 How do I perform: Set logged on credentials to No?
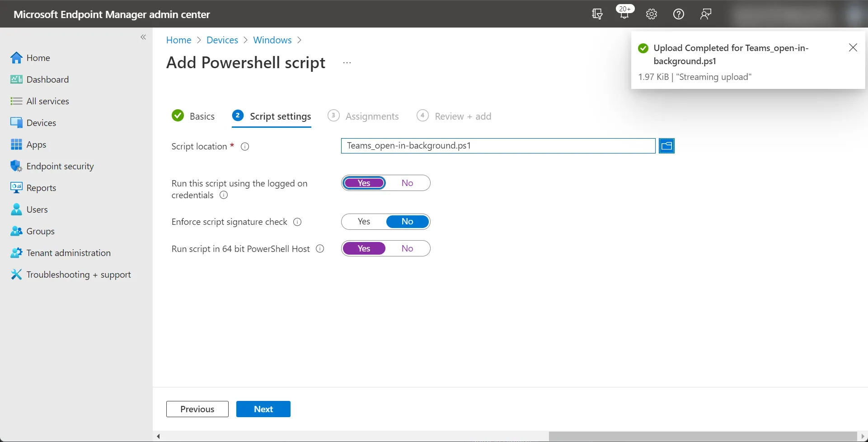tap(407, 183)
